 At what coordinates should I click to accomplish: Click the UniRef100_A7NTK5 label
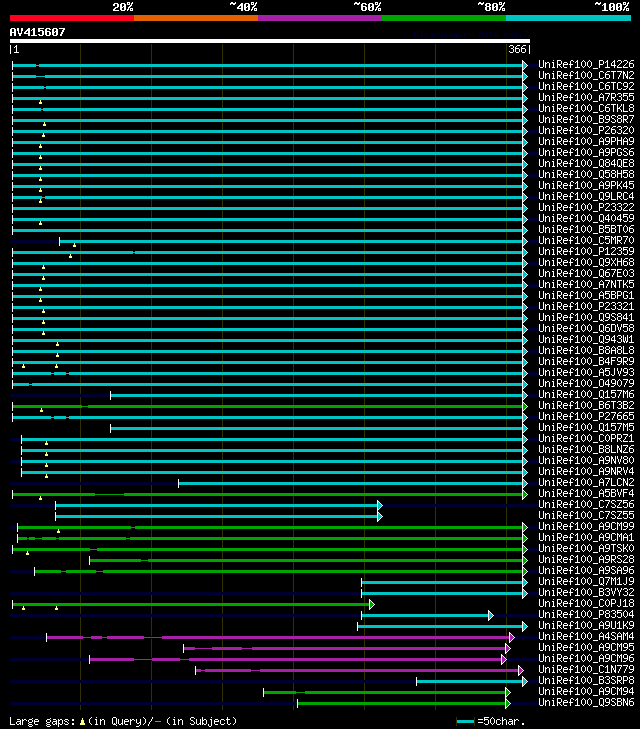coord(586,285)
